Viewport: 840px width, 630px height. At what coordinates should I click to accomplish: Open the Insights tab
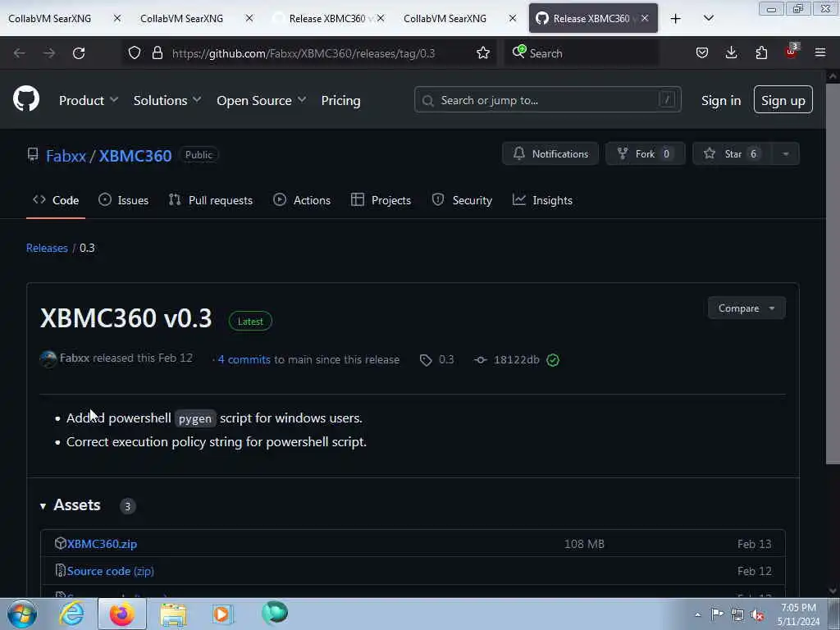click(x=542, y=200)
